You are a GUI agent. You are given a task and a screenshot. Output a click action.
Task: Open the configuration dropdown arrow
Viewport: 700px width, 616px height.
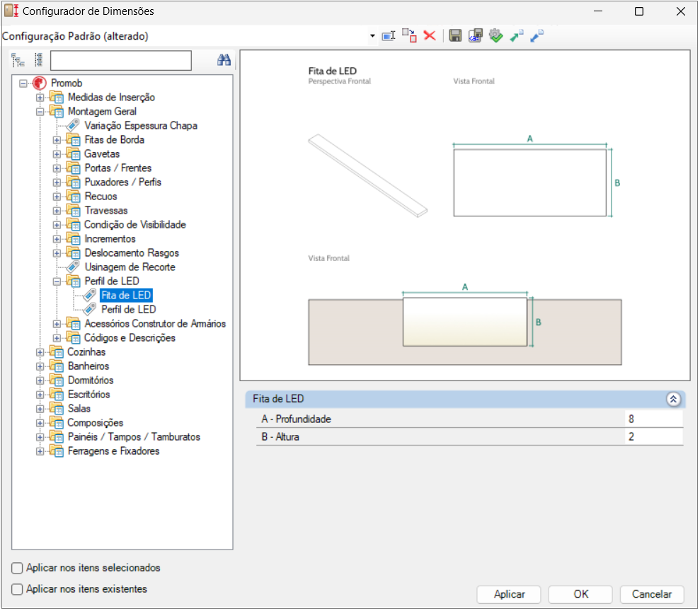pyautogui.click(x=372, y=36)
